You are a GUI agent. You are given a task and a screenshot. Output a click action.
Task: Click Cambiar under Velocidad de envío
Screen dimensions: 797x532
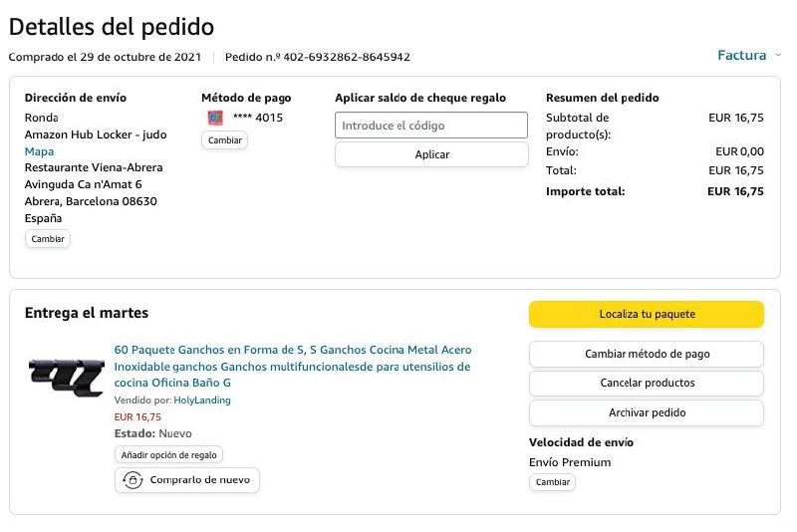(552, 482)
